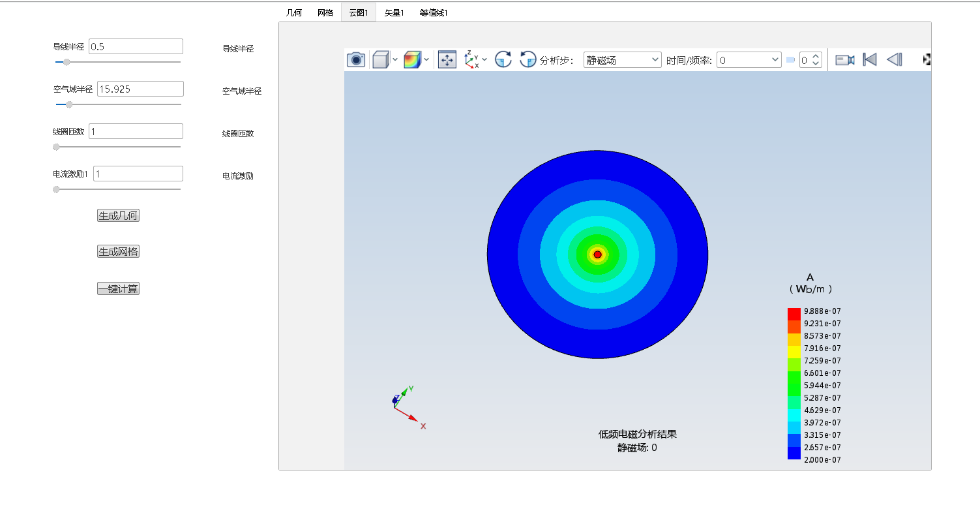Image resolution: width=980 pixels, height=524 pixels.
Task: Click the 分析步: label
Action: [x=557, y=60]
